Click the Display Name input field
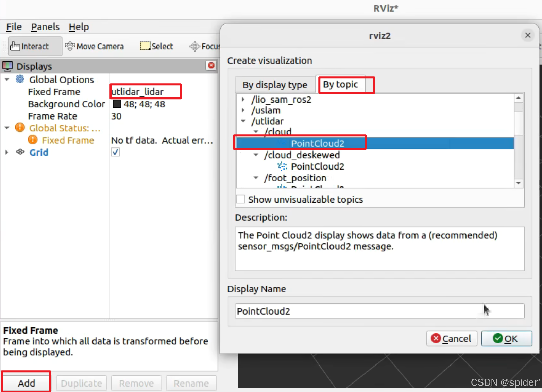Viewport: 542px width, 392px height. coord(379,311)
